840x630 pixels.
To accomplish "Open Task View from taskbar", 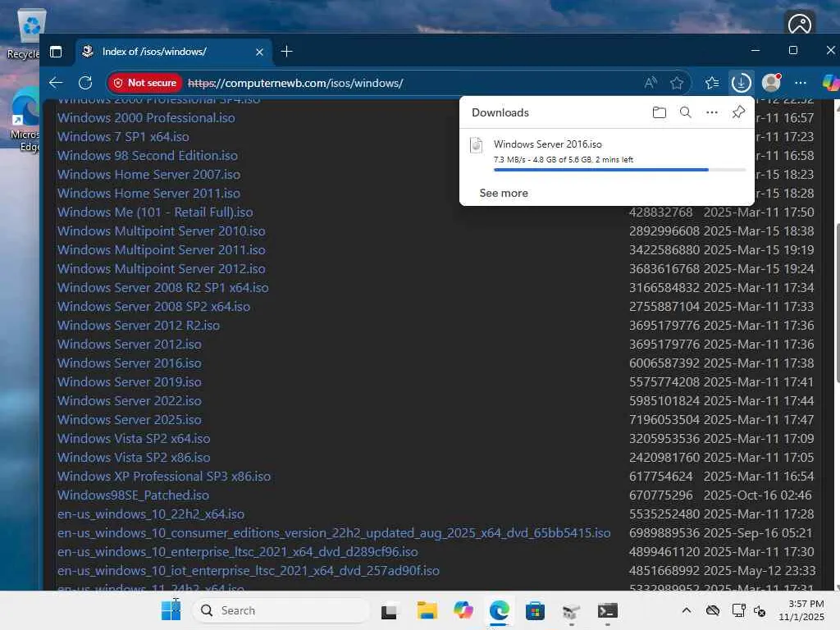I will (390, 610).
